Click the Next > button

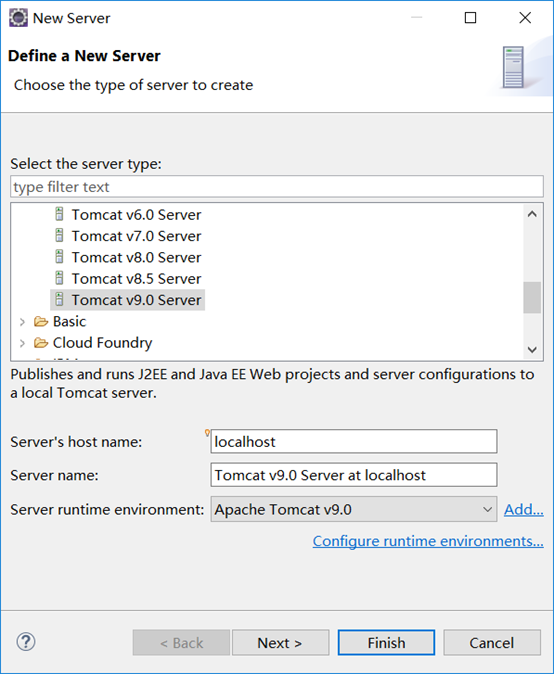point(280,643)
